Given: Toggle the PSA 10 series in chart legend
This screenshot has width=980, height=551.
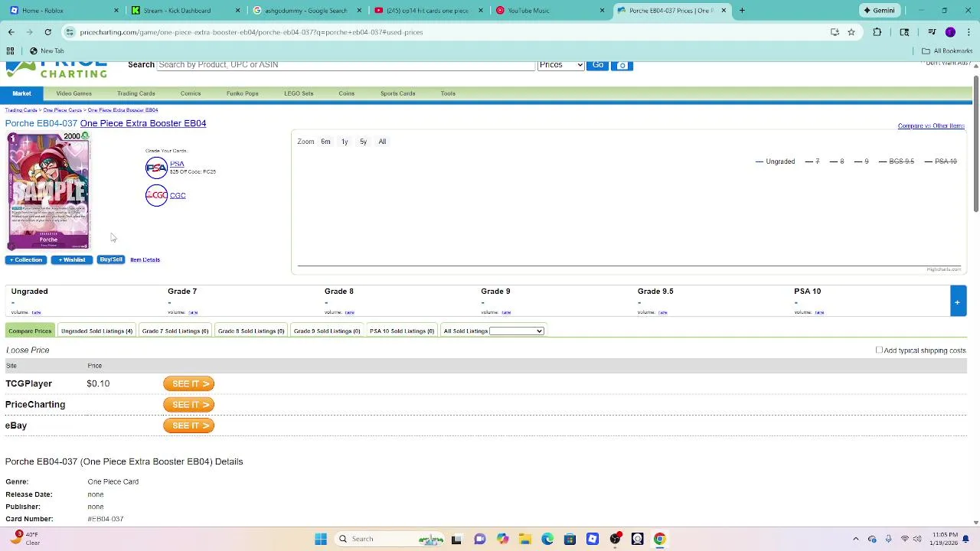Looking at the screenshot, I should coord(941,161).
